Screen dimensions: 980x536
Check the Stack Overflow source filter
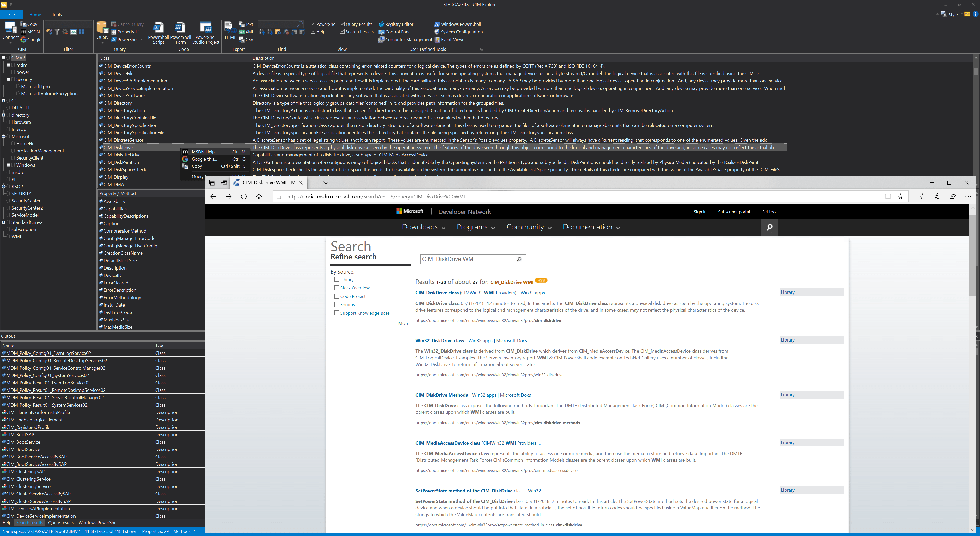[336, 288]
